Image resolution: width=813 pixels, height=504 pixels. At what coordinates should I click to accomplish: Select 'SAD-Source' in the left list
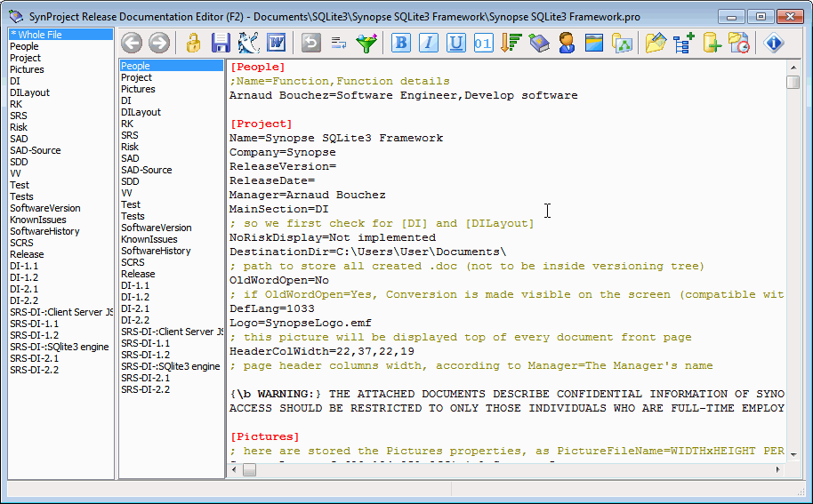click(60, 150)
